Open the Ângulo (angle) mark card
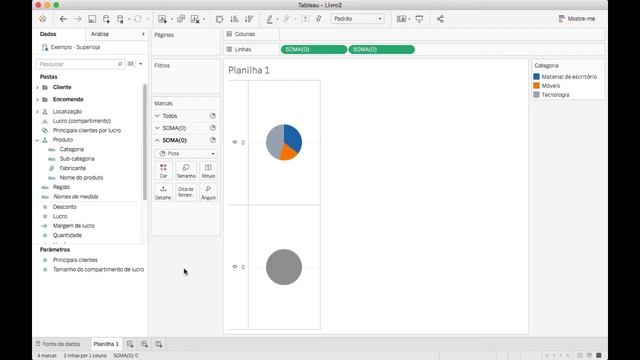This screenshot has height=360, width=640. tap(208, 192)
